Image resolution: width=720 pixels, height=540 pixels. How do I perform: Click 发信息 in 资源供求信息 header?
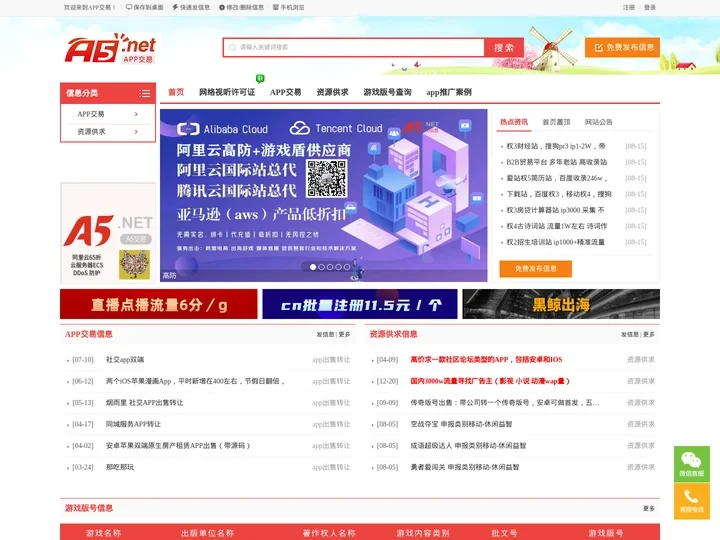pyautogui.click(x=630, y=334)
